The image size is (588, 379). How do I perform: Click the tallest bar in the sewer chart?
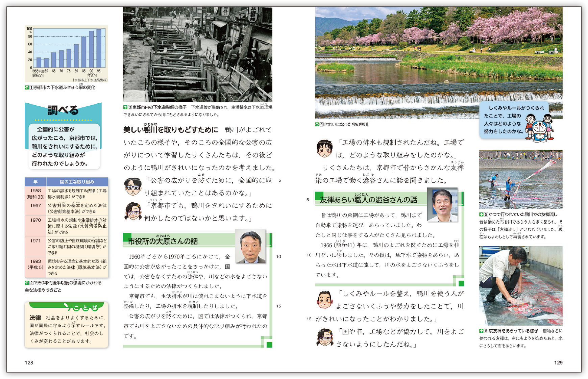99,48
